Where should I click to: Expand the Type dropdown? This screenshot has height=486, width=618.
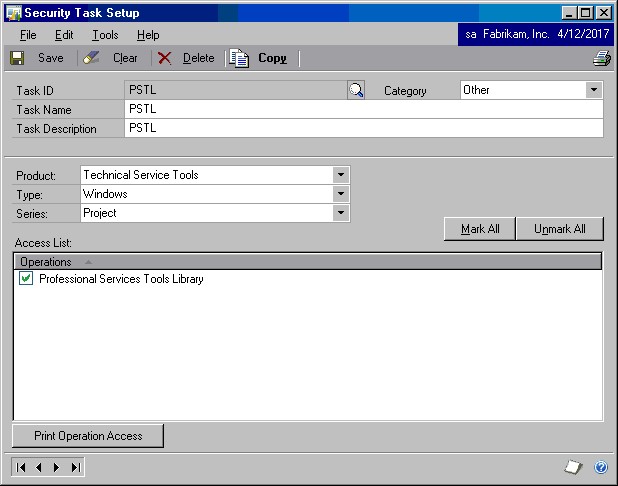(341, 194)
